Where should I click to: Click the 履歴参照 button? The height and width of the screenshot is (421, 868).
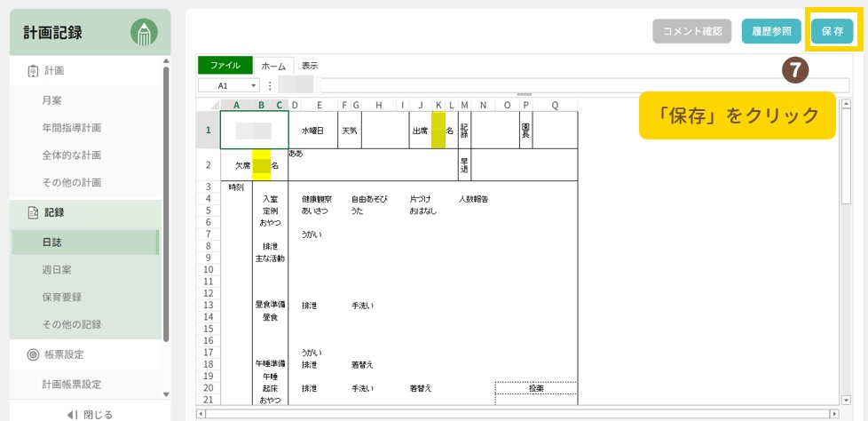tap(771, 31)
